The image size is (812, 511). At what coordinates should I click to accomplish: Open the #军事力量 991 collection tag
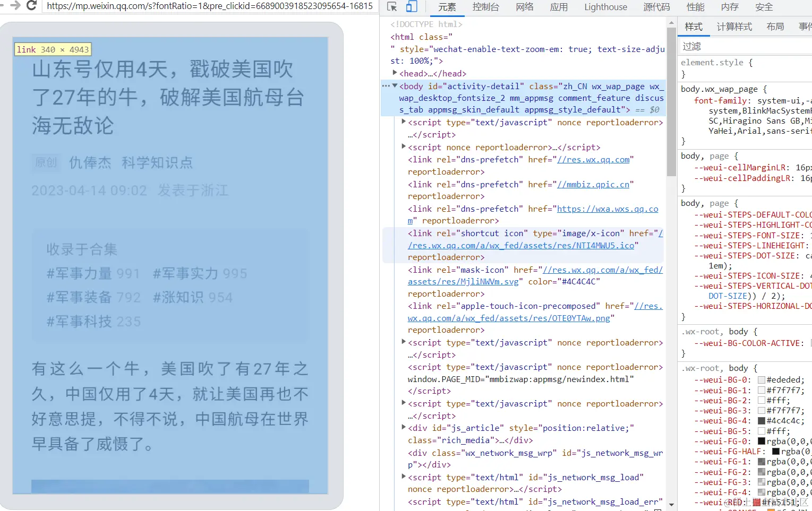click(x=93, y=274)
